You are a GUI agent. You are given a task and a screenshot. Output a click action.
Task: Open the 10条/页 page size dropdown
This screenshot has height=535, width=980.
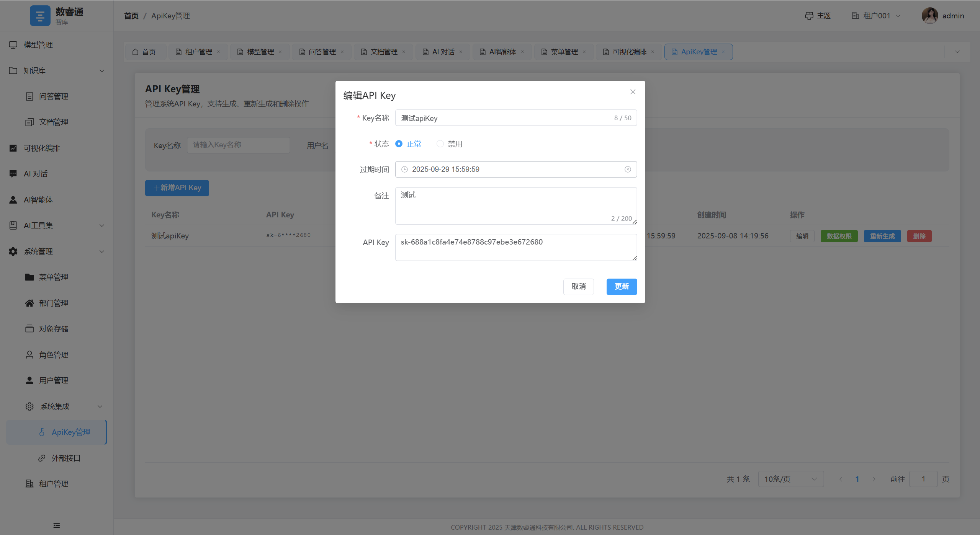[790, 479]
